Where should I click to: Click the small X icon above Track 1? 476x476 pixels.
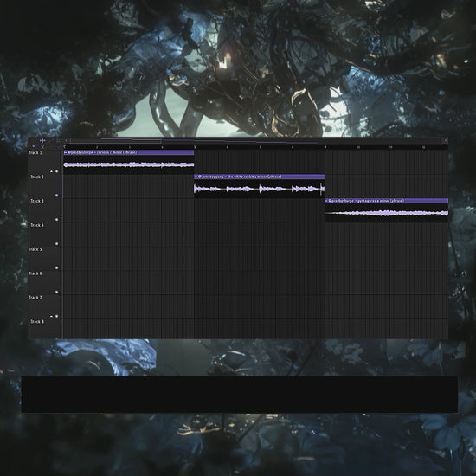[x=42, y=147]
